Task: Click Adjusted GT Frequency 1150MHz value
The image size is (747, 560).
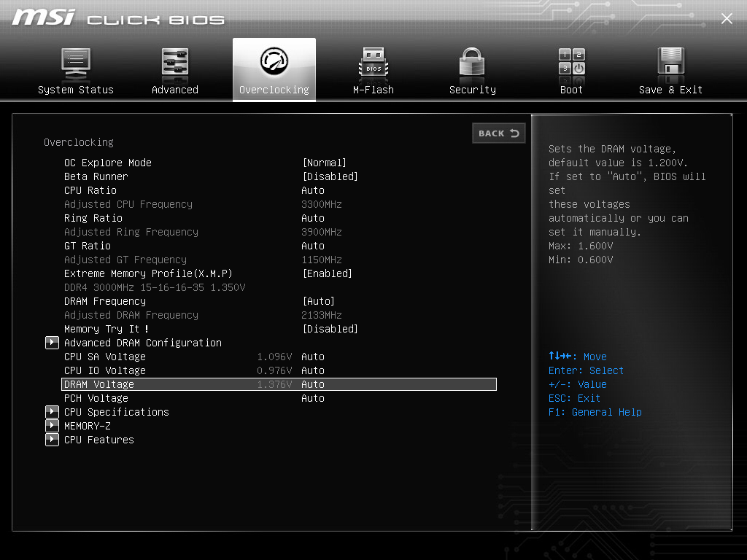Action: (x=322, y=260)
